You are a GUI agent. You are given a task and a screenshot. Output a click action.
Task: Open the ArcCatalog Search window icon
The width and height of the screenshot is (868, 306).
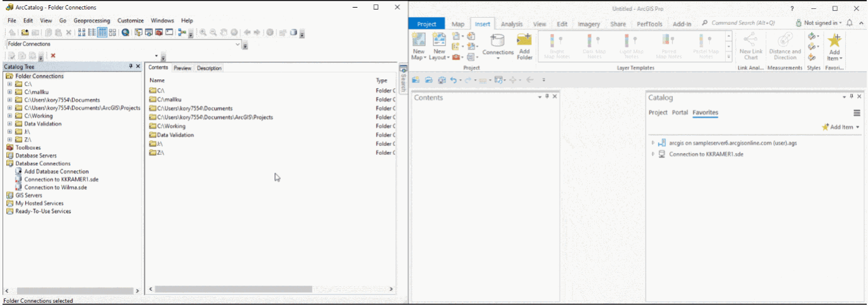126,32
